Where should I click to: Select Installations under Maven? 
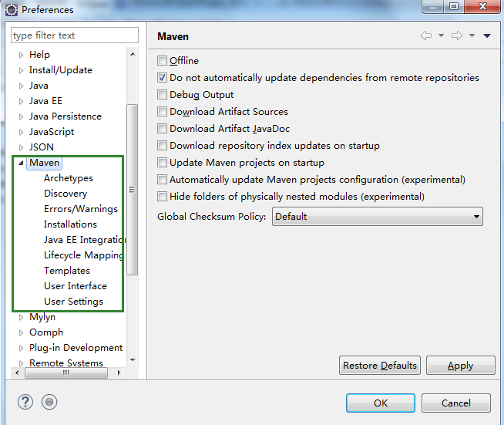[x=70, y=224]
